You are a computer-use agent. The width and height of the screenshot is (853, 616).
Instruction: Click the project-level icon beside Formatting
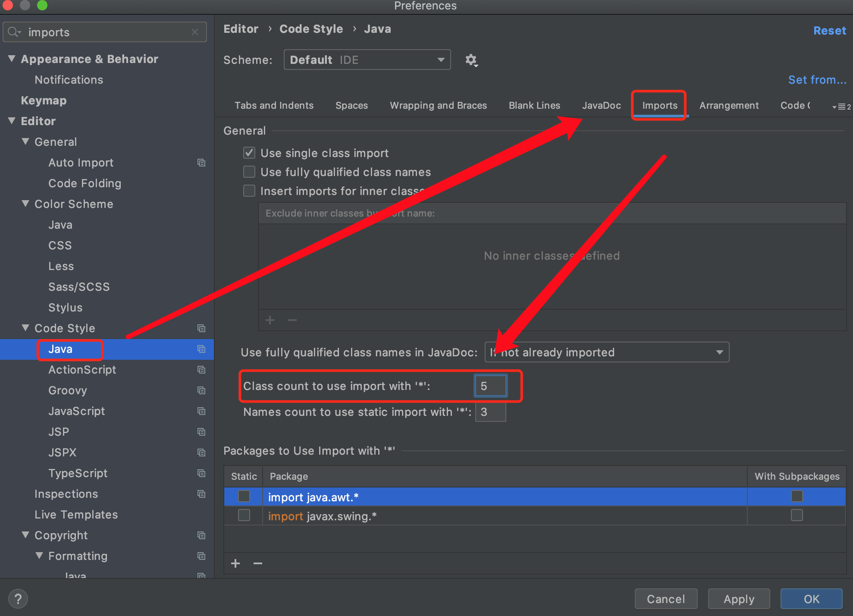pos(201,556)
